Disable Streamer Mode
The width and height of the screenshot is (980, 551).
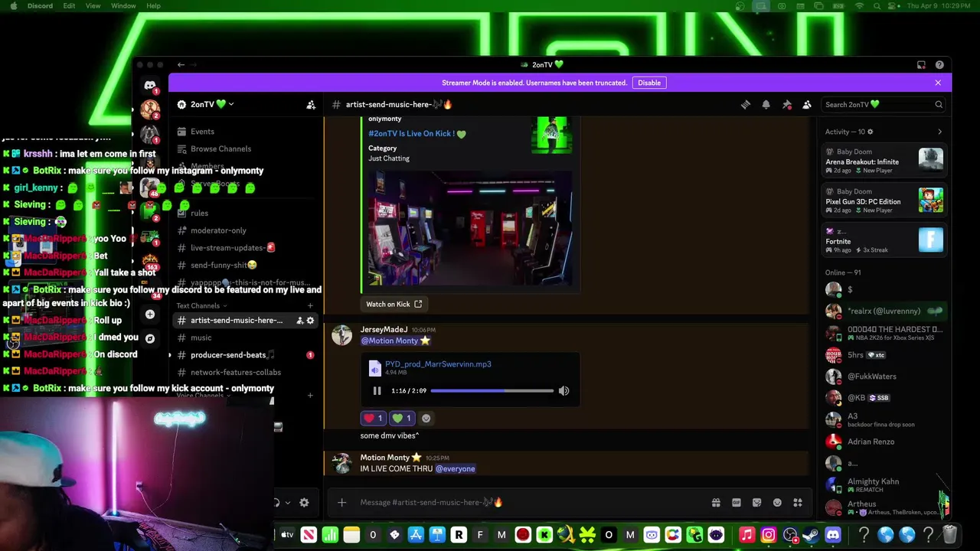click(649, 83)
